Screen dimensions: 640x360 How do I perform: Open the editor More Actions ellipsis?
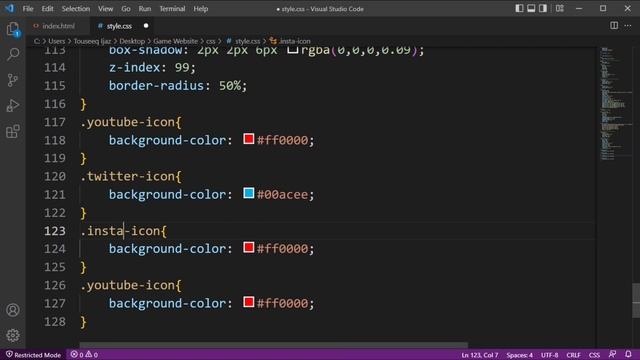[x=628, y=25]
